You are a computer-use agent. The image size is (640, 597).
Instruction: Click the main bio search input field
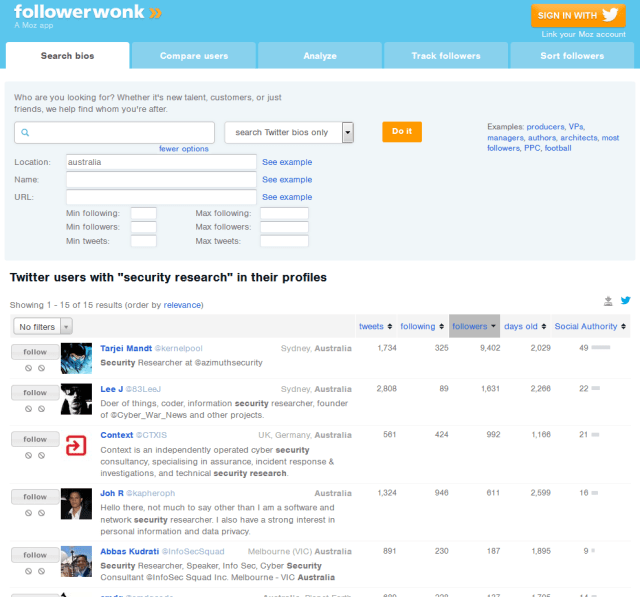coord(114,133)
